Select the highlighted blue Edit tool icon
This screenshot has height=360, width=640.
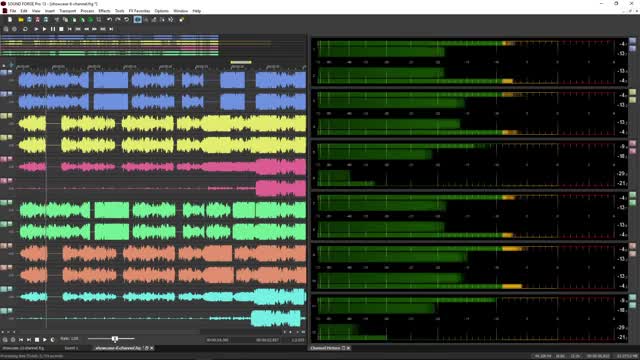click(x=138, y=20)
